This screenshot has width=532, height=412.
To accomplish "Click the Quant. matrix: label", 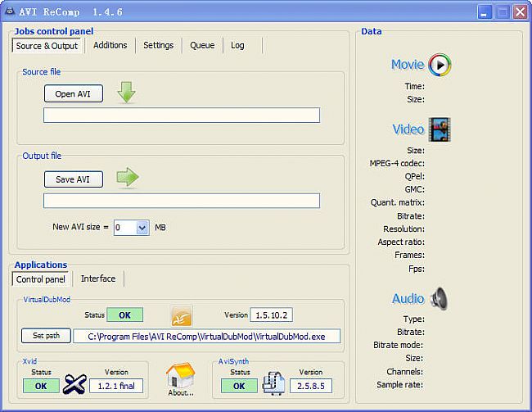I will tap(397, 202).
